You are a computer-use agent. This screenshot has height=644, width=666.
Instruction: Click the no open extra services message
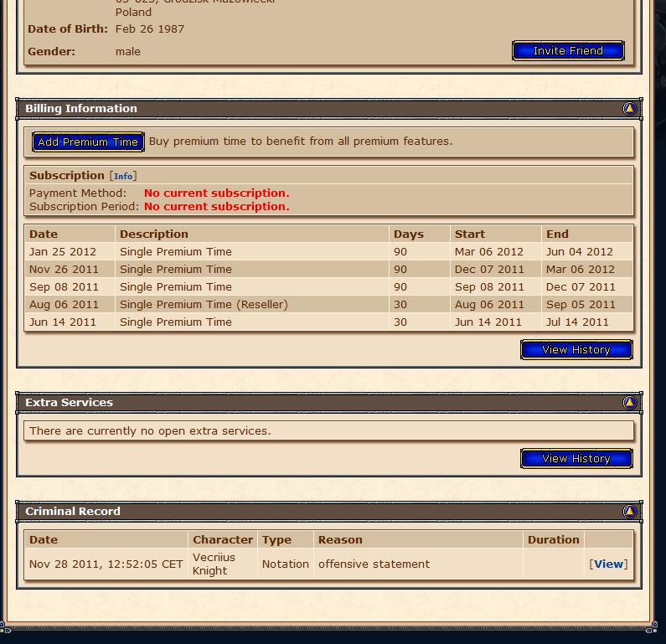[x=150, y=431]
